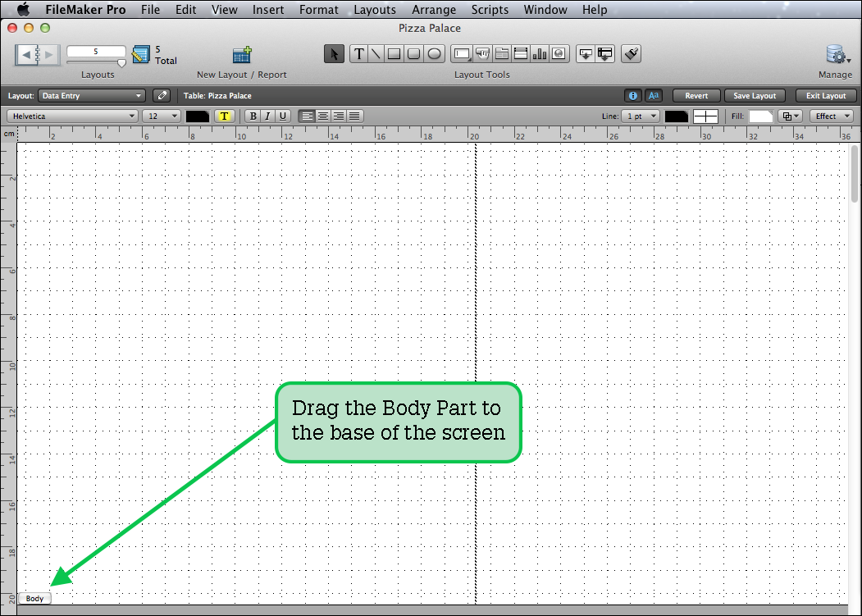862x616 pixels.
Task: Open the Inspector info icon
Action: pyautogui.click(x=632, y=96)
